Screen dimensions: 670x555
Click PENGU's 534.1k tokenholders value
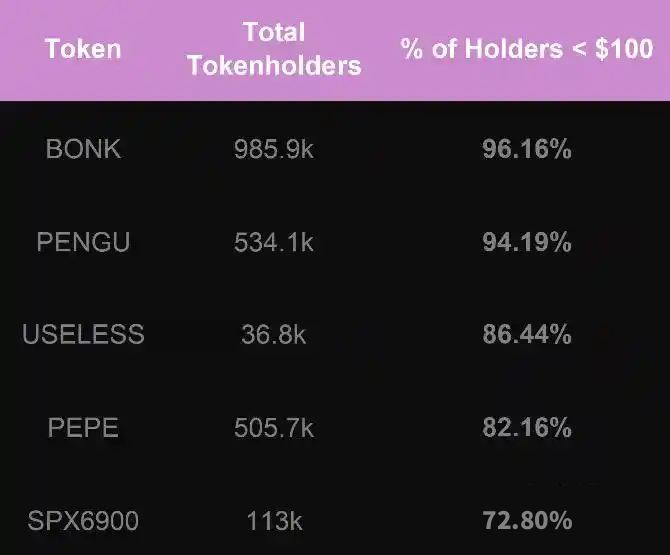274,242
